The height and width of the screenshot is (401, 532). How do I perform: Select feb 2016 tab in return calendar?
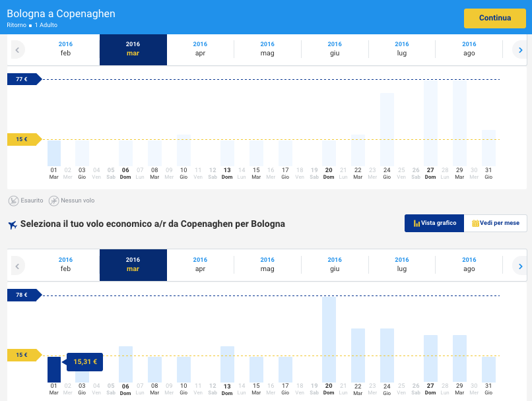(x=65, y=265)
